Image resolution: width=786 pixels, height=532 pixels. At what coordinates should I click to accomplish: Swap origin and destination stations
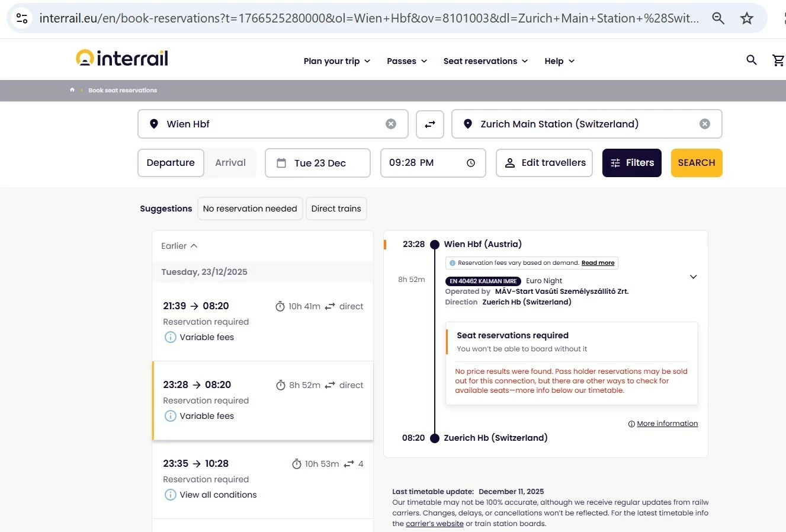430,124
